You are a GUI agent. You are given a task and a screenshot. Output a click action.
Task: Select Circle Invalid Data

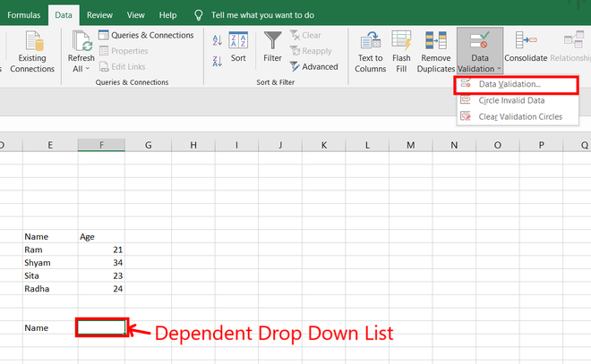pyautogui.click(x=518, y=100)
